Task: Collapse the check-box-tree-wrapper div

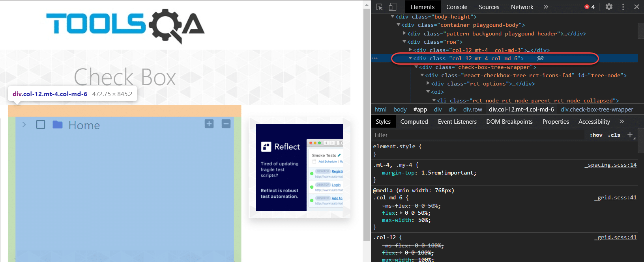Action: (x=416, y=67)
